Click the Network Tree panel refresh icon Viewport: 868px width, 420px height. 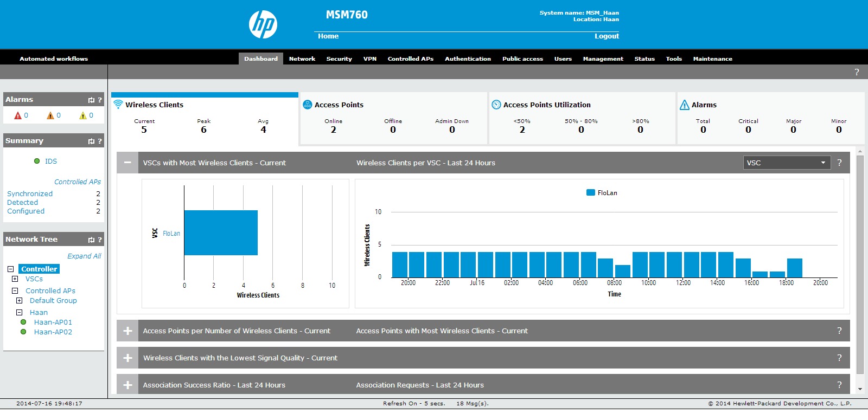coord(91,240)
